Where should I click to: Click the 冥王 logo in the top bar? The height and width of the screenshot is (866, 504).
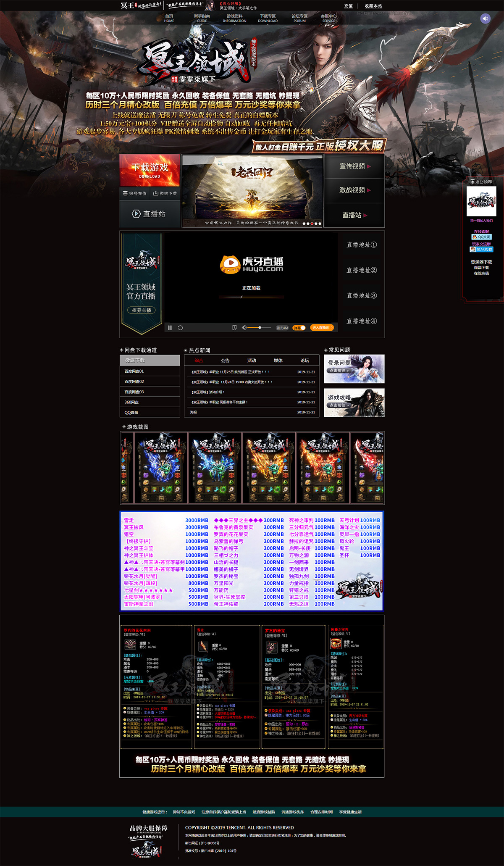pos(129,5)
